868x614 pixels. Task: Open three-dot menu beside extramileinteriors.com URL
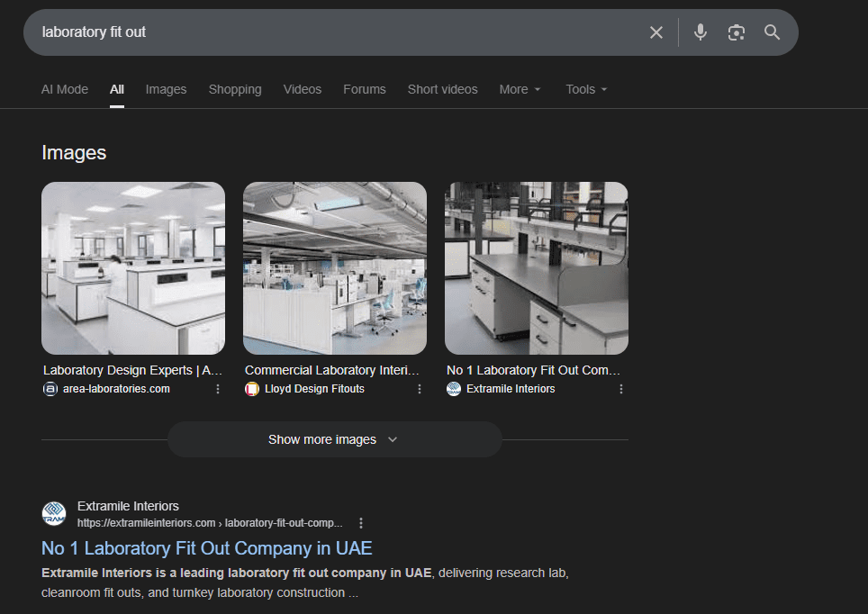coord(361,523)
